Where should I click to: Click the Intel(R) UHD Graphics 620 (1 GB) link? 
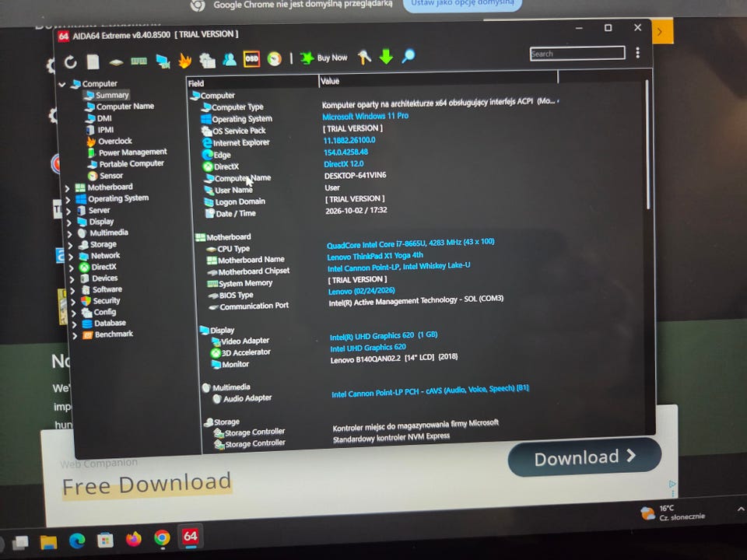click(x=384, y=336)
